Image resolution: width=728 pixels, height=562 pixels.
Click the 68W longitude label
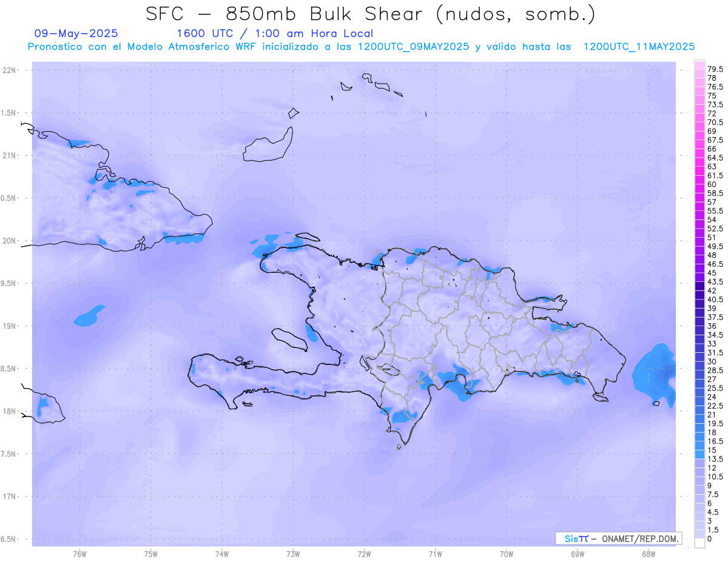649,554
